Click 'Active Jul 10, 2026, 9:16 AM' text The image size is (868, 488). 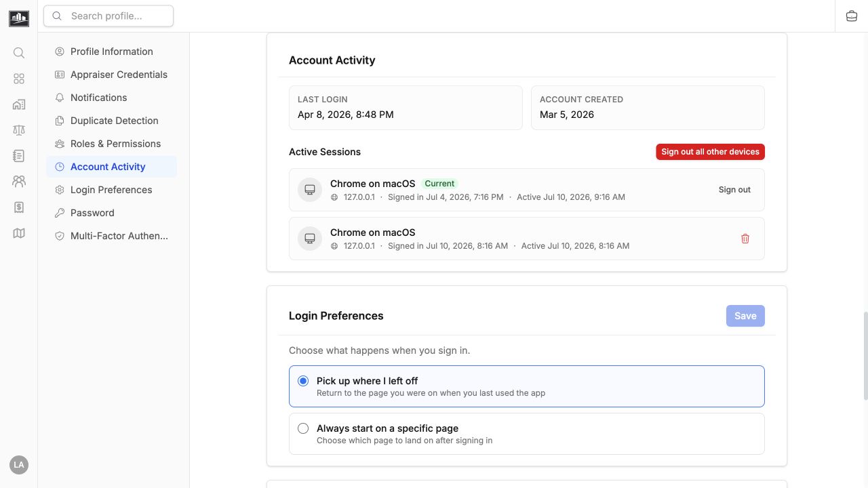(x=571, y=197)
